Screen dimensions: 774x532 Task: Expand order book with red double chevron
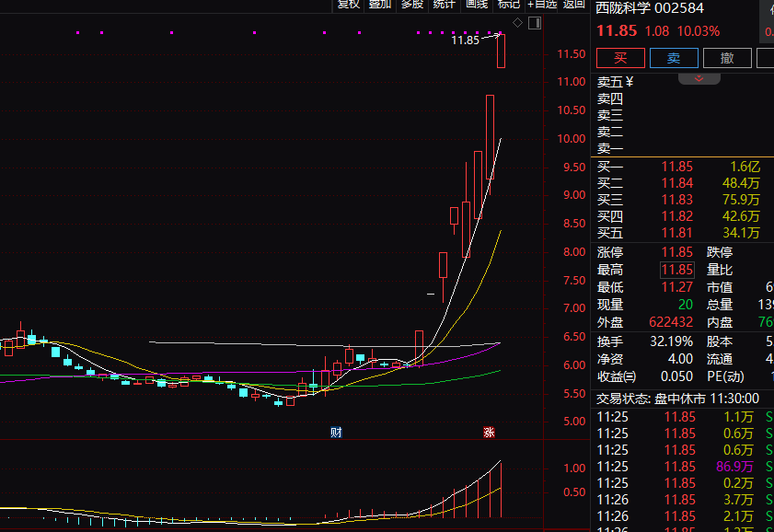(x=699, y=78)
